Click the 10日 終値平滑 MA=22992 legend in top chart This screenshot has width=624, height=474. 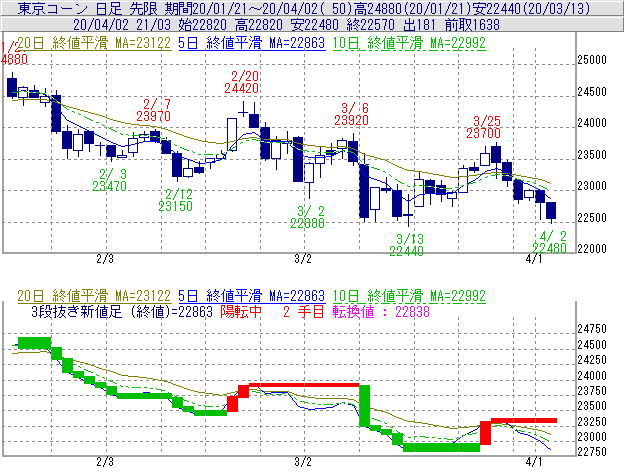pyautogui.click(x=409, y=43)
